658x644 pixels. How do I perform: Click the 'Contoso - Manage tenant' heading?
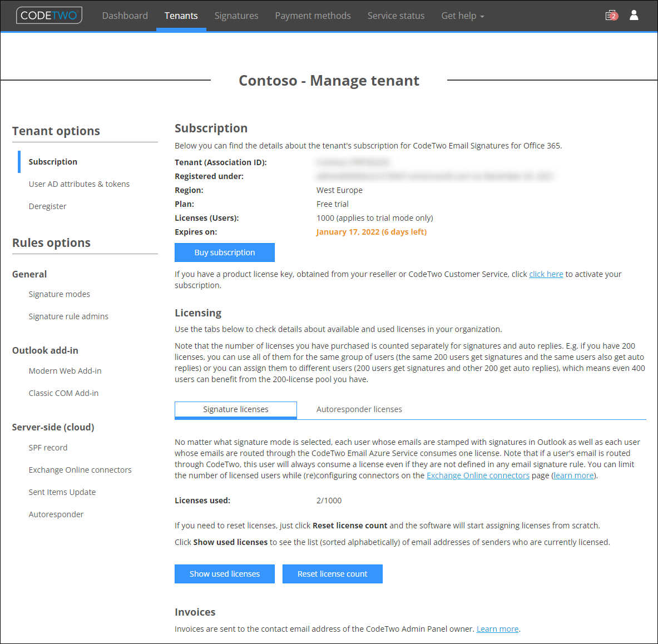coord(329,81)
